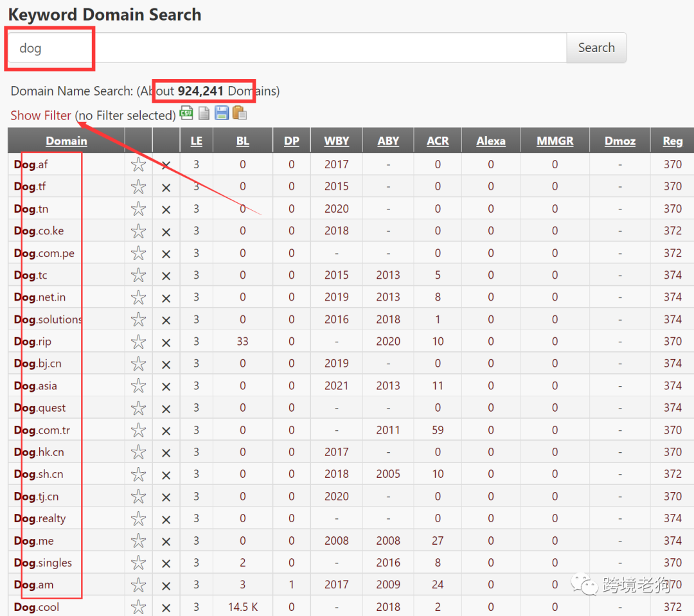
Task: Click the blue floppy disk save icon
Action: coord(222,114)
